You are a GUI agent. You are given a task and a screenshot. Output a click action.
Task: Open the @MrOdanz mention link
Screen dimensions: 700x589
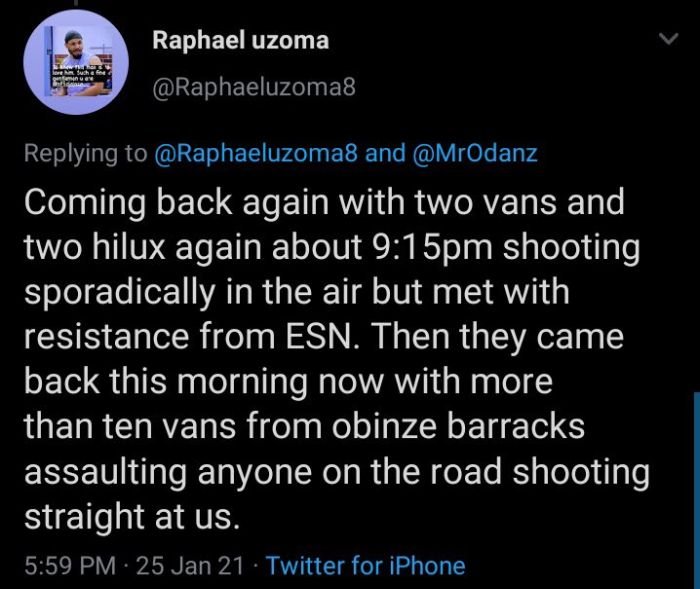[475, 153]
